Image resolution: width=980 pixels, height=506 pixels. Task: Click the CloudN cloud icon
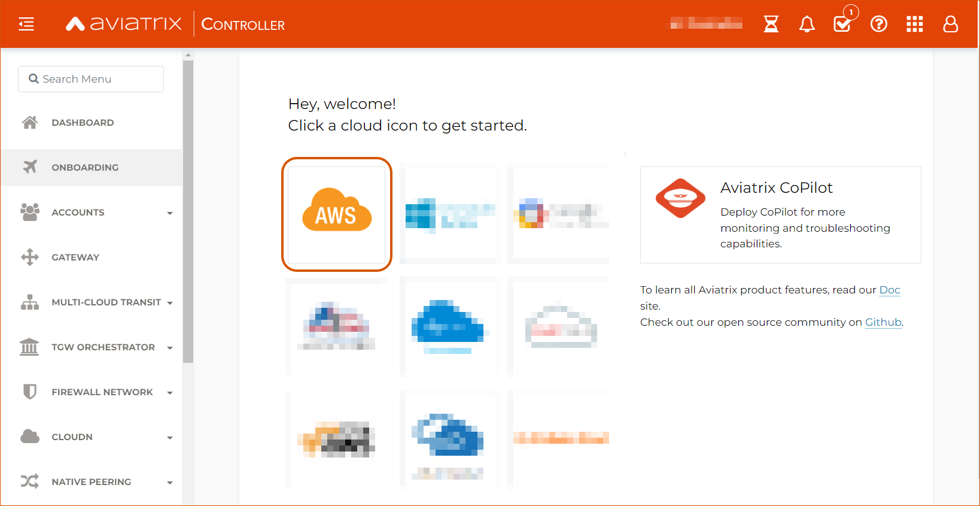30,437
